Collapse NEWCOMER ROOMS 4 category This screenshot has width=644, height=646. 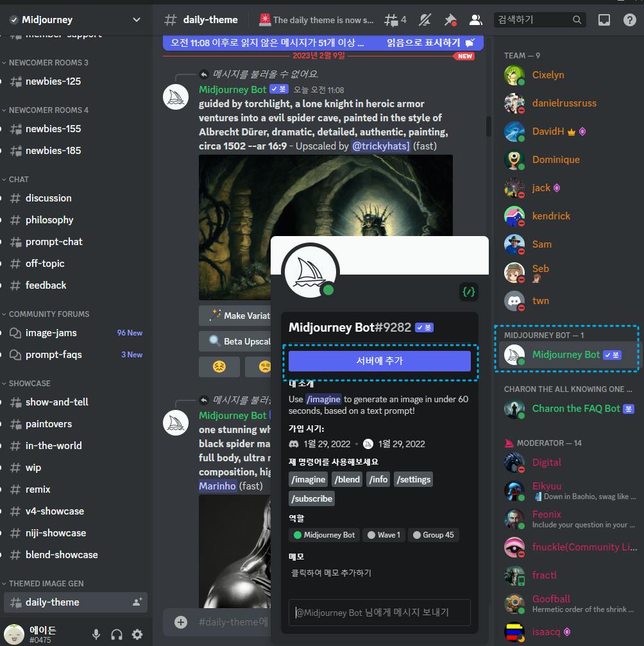pos(46,110)
